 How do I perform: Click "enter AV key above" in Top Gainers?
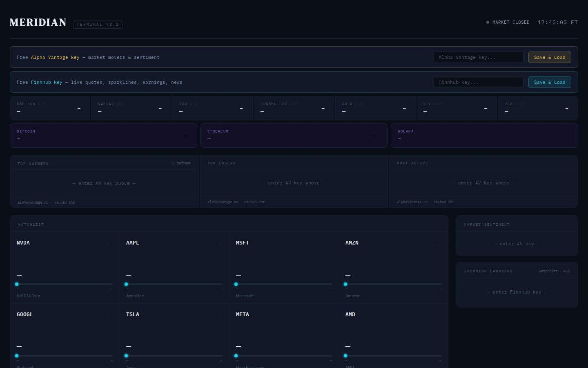tap(104, 184)
